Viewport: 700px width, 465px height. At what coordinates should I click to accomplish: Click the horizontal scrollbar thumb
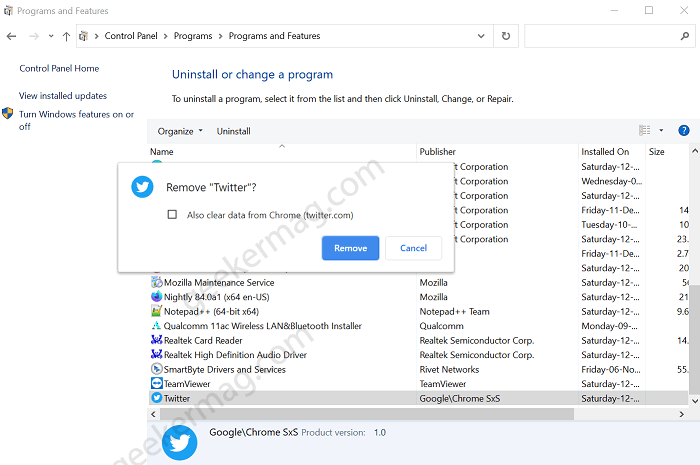pos(367,414)
